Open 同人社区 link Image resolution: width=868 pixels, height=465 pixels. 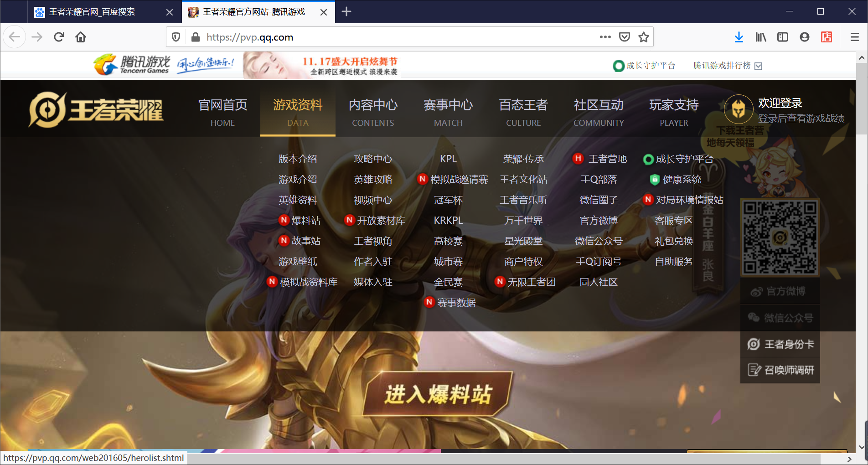[x=599, y=282]
